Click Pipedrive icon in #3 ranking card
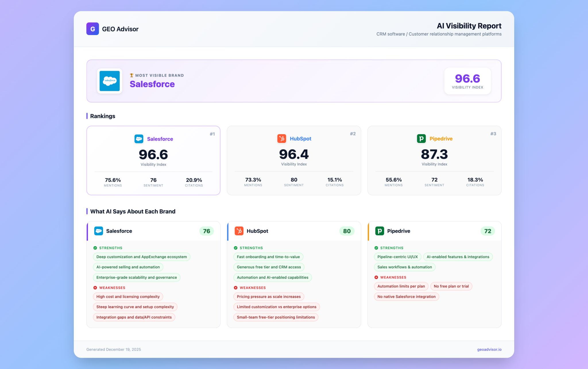 421,139
